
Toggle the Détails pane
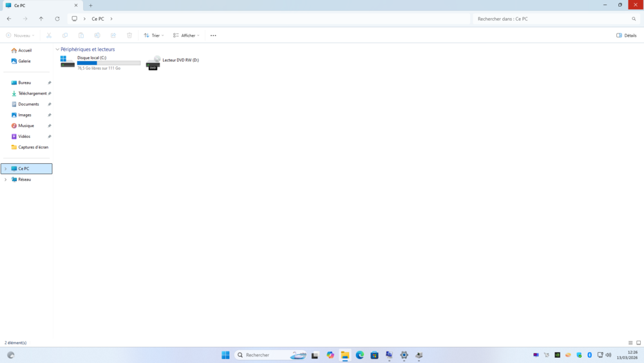pos(626,35)
